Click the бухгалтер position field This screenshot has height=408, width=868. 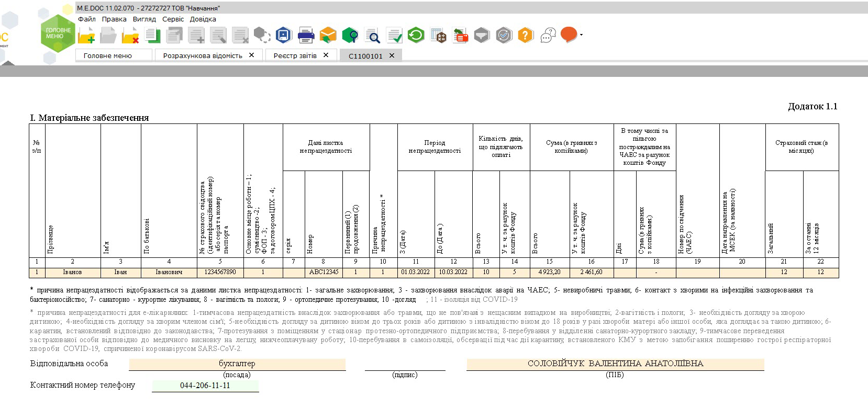[237, 364]
